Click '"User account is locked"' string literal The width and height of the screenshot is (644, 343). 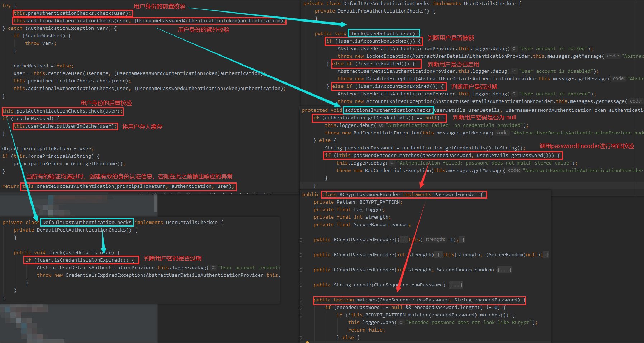(x=553, y=49)
